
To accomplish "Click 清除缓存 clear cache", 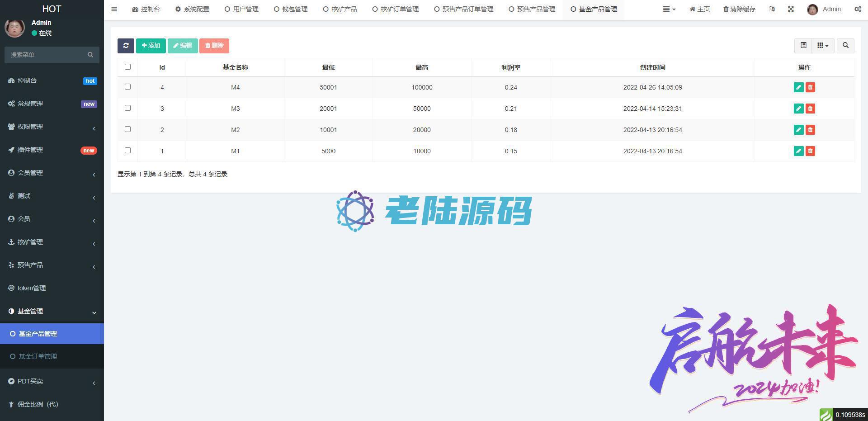I will (x=739, y=9).
